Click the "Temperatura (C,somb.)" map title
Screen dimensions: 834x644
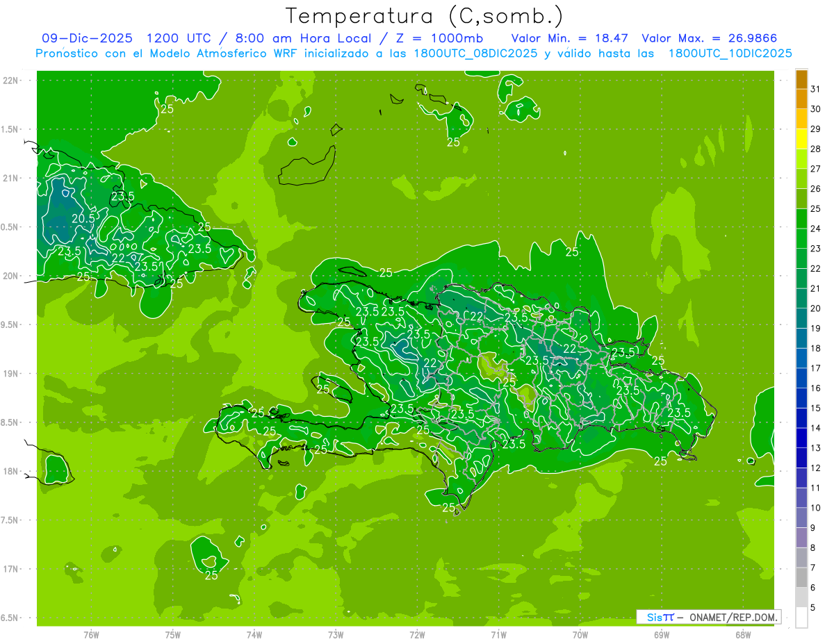424,16
